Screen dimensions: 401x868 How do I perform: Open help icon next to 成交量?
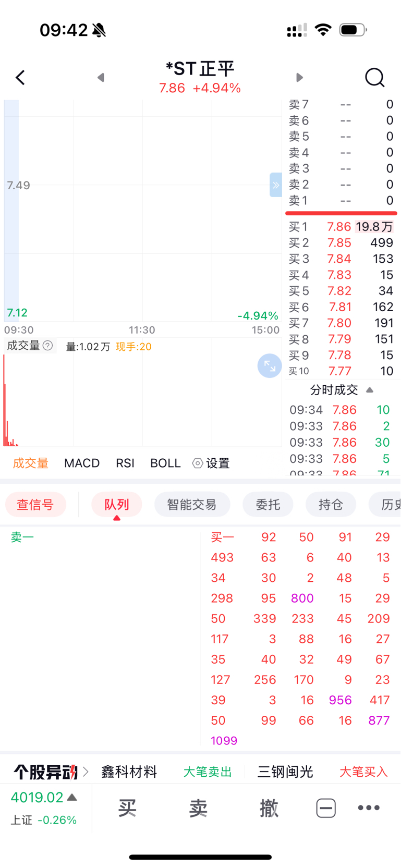pyautogui.click(x=48, y=346)
